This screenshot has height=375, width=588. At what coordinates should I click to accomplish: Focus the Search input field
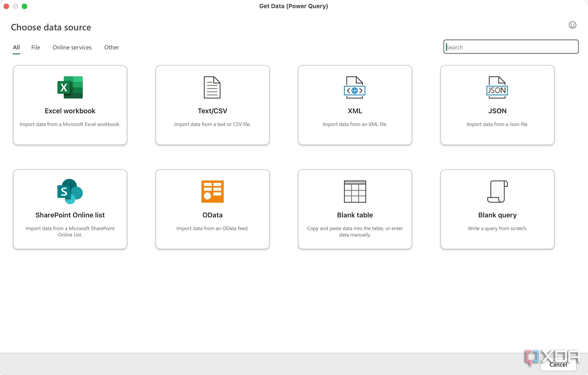tap(511, 47)
